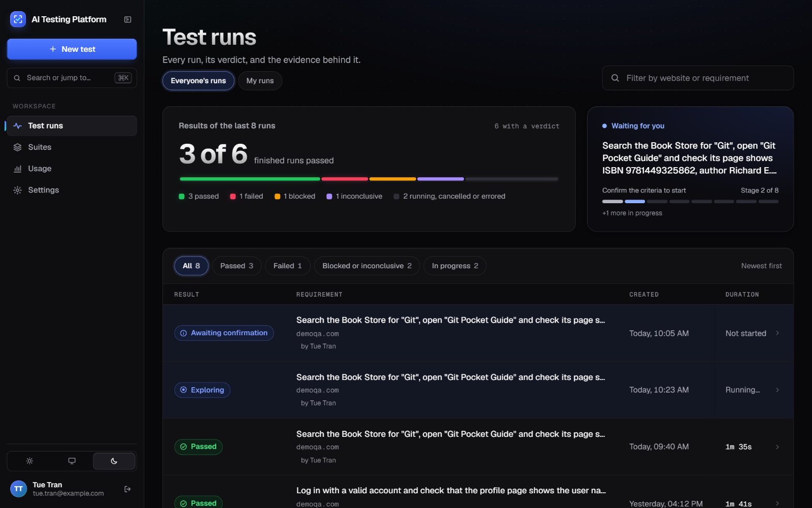Viewport: 812px width, 508px height.
Task: Select the In progress 2 filter tab
Action: point(455,266)
